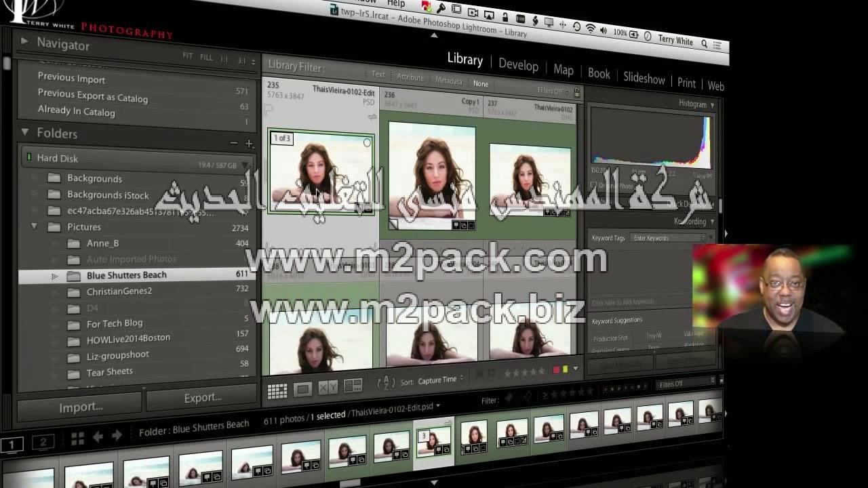Toggle red color label in toolbar
The height and width of the screenshot is (488, 868).
[557, 369]
